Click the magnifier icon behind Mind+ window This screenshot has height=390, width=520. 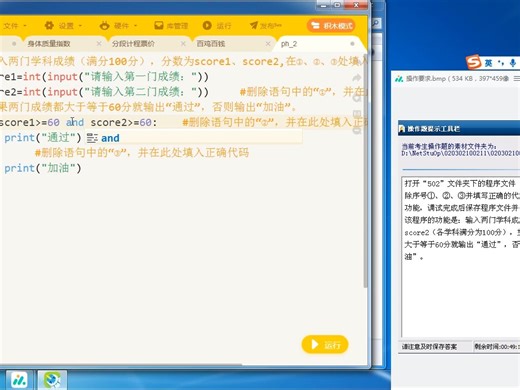(x=376, y=23)
